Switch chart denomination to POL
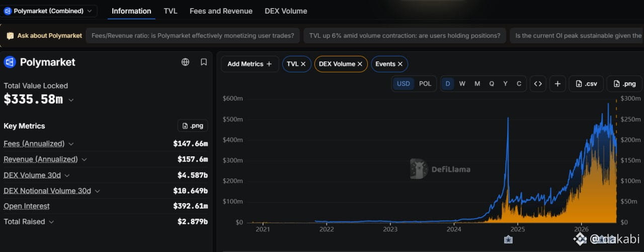644x252 pixels. click(425, 83)
